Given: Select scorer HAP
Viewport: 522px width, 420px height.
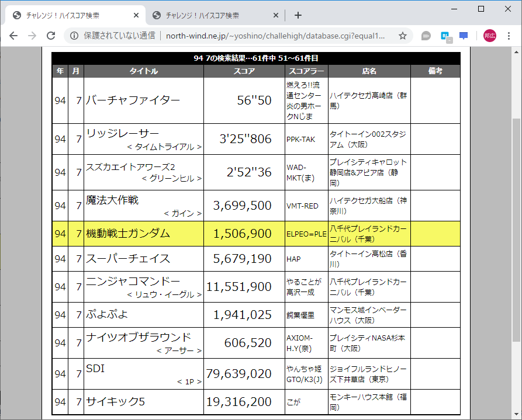Looking at the screenshot, I should click(293, 259).
